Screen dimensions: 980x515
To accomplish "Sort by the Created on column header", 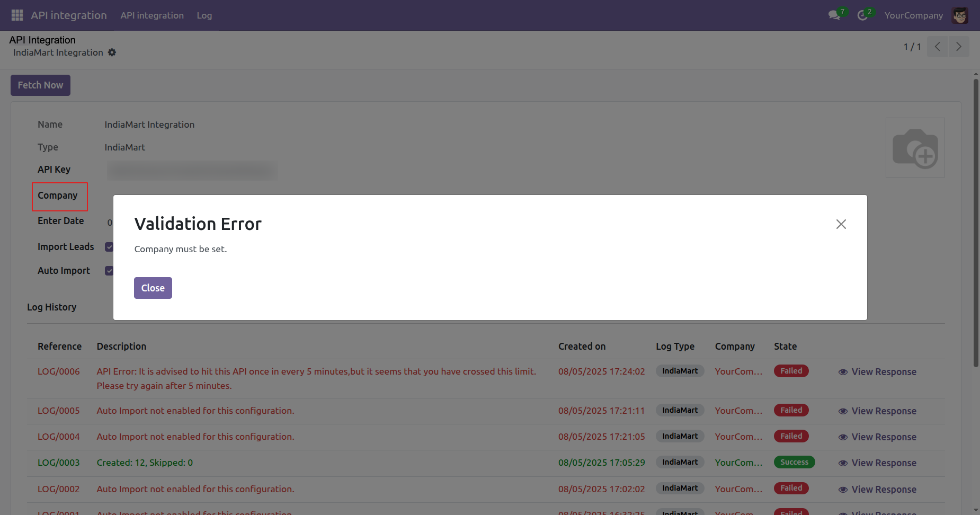I will [582, 347].
